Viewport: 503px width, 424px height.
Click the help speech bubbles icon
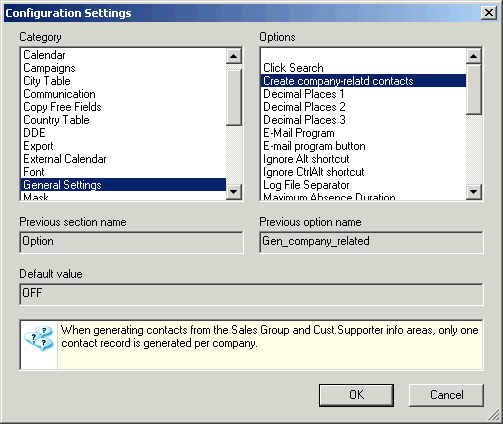pos(39,338)
